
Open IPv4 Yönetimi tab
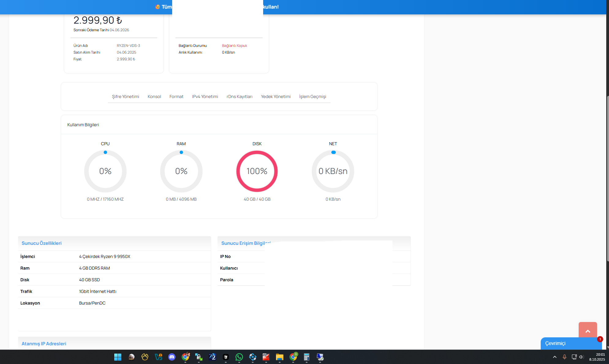click(205, 97)
